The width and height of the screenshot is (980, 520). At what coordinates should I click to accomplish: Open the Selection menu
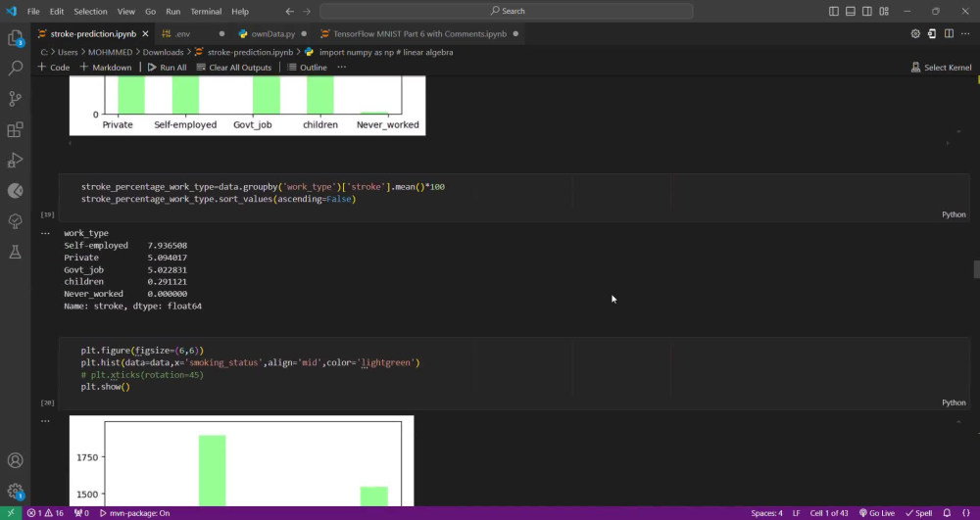90,11
